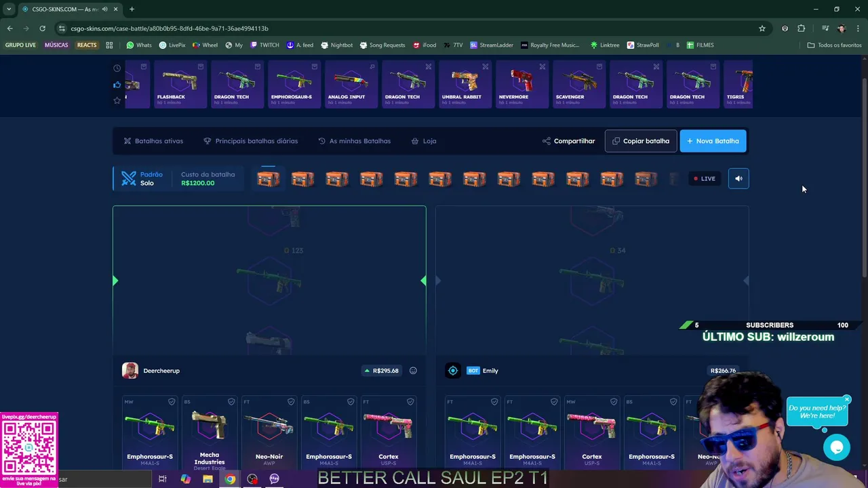The height and width of the screenshot is (488, 868).
Task: Open the TWITCH bookmark
Action: [x=264, y=45]
